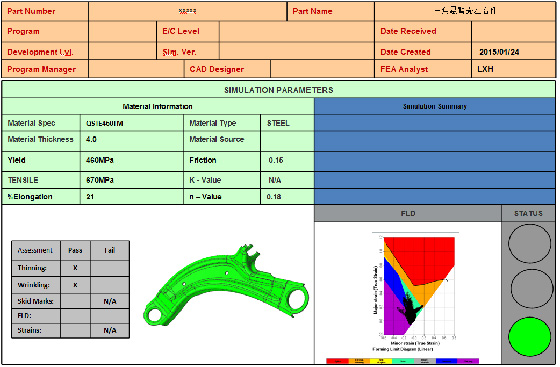The height and width of the screenshot is (367, 560).
Task: Click the red swatch in FLD legend
Action: coord(337,361)
